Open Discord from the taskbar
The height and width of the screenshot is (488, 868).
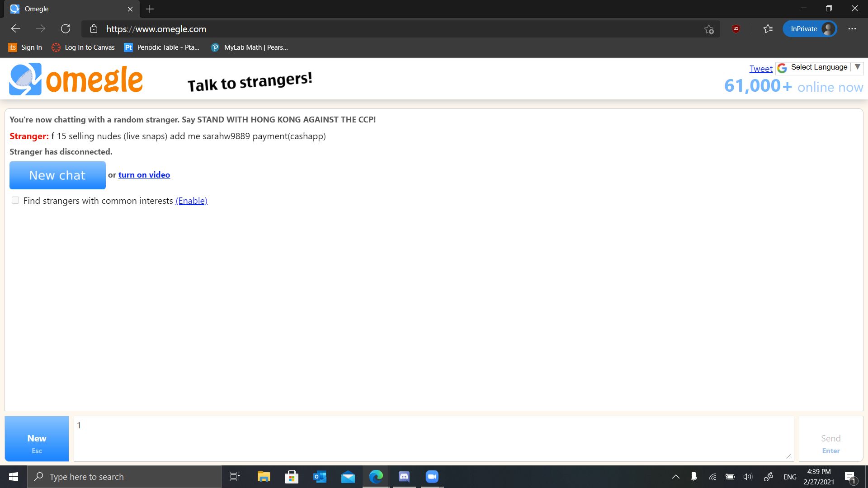pyautogui.click(x=404, y=476)
